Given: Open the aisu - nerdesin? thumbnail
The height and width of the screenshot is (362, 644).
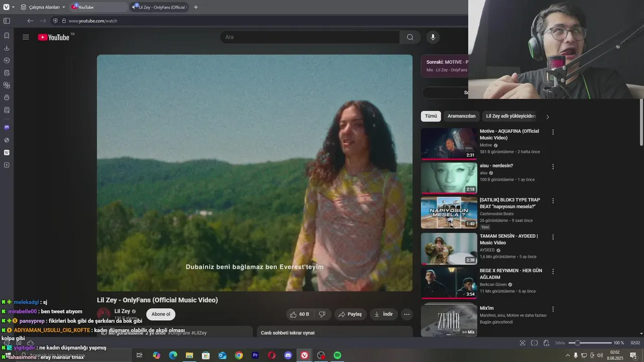Looking at the screenshot, I should (449, 178).
